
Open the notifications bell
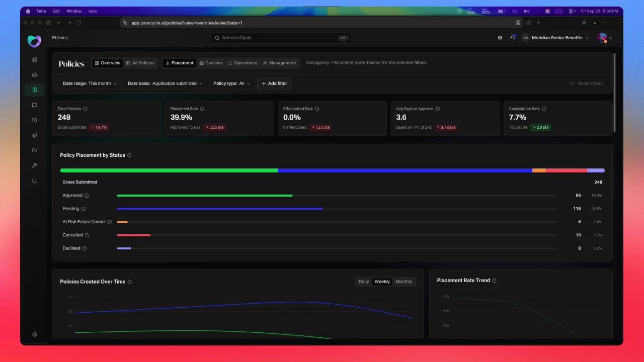[x=513, y=38]
